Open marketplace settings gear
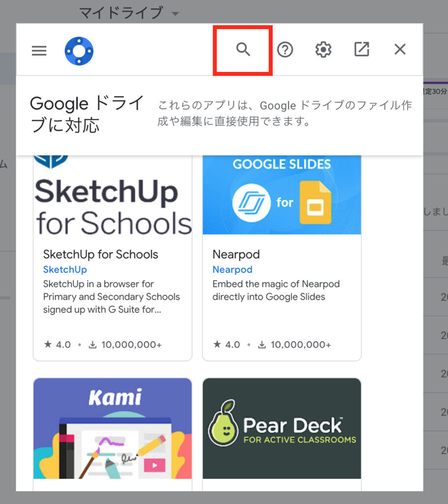The image size is (448, 504). point(323,50)
